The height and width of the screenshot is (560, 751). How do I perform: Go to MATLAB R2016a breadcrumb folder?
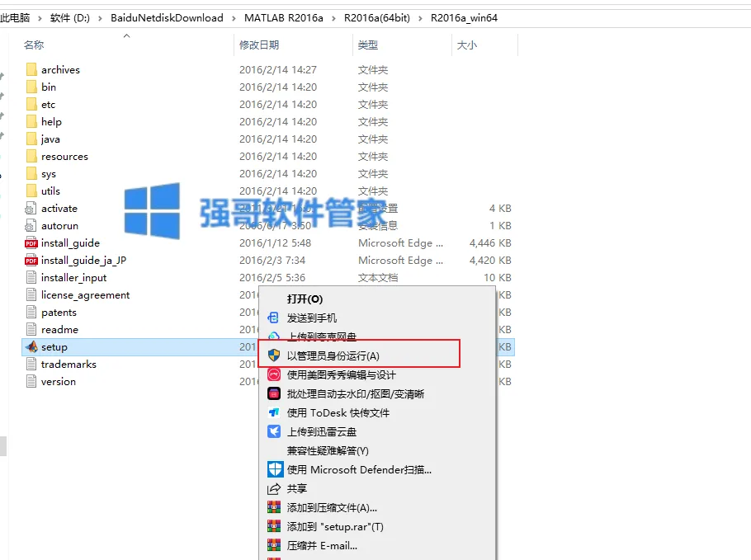click(284, 18)
